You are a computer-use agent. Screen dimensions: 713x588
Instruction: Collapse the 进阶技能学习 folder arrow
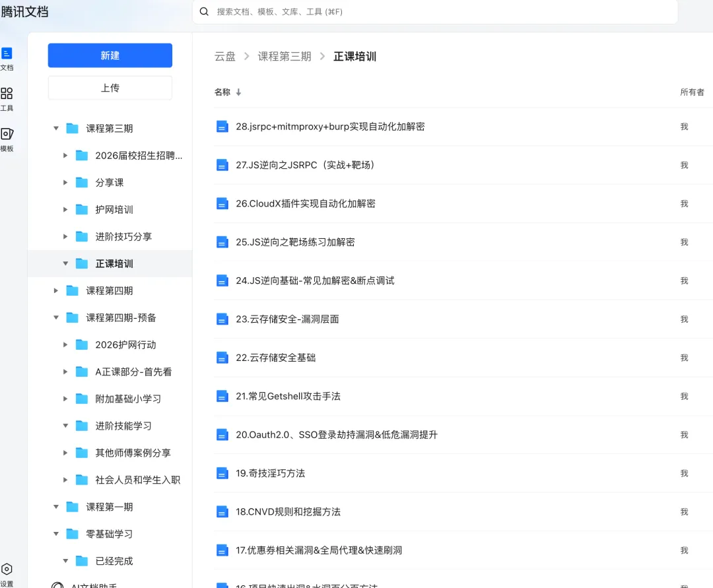click(x=65, y=426)
